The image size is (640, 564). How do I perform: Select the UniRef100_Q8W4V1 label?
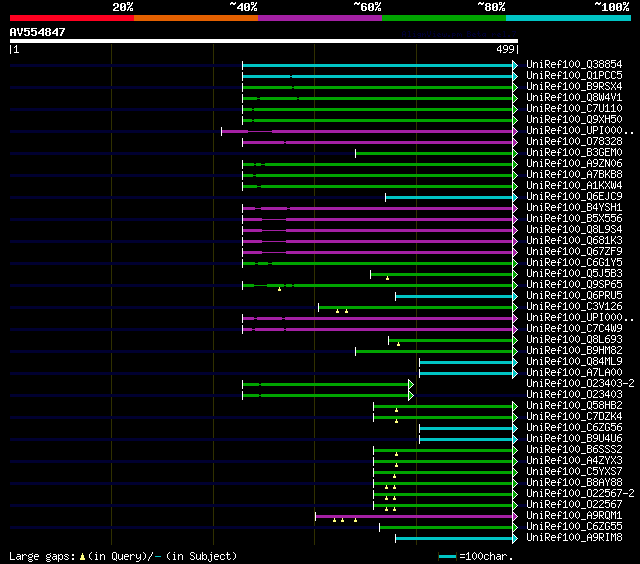coord(574,98)
